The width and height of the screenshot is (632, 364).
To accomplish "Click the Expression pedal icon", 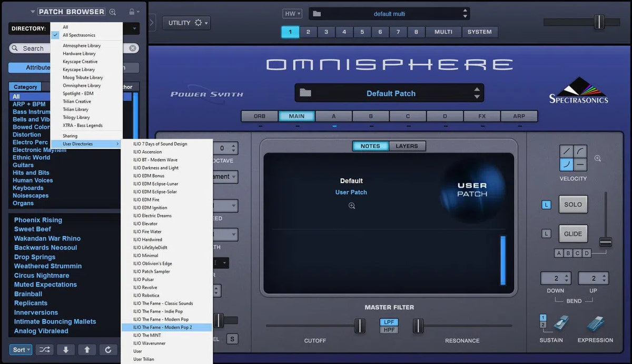I will click(x=595, y=325).
